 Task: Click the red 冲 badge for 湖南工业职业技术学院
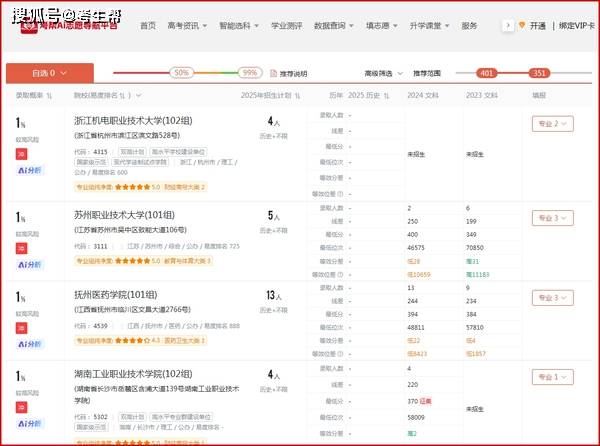pos(20,409)
